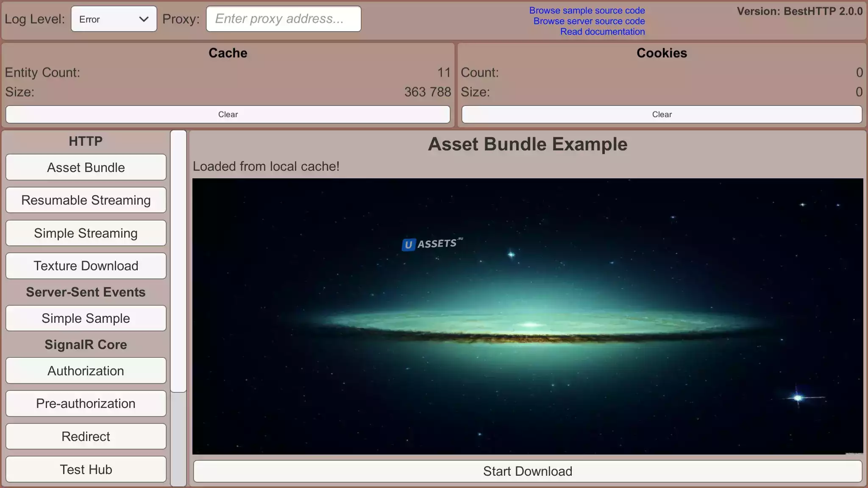Select the Pre-authorization sample
Screen dimensions: 868x488
click(x=86, y=403)
